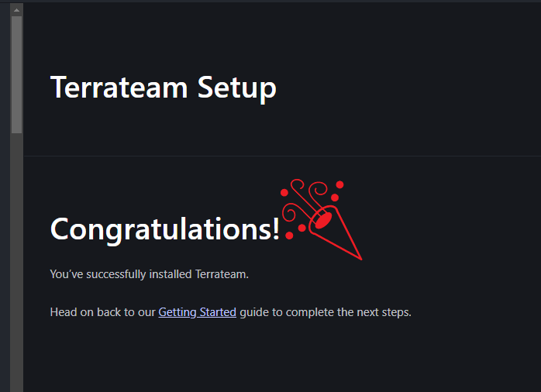Click the word Setup in the title

point(236,89)
